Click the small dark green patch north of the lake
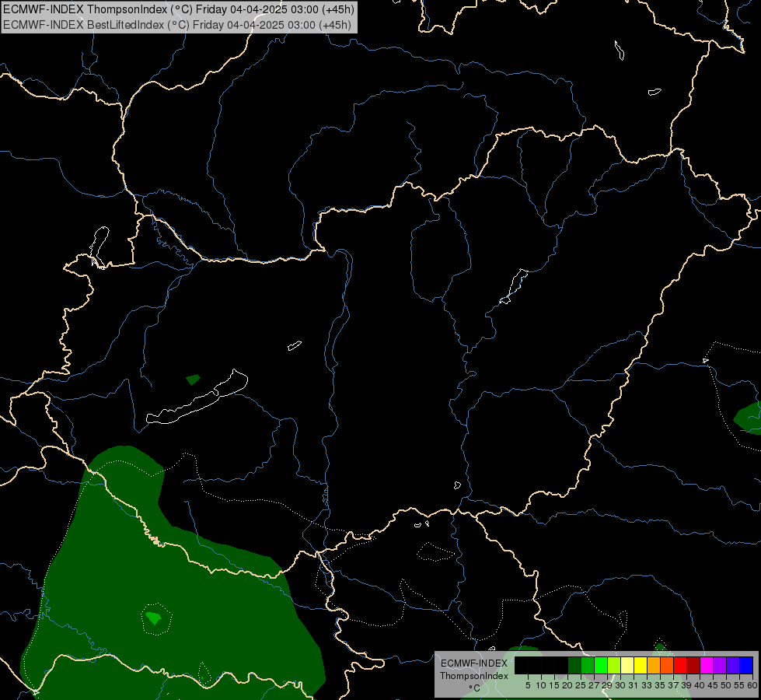Viewport: 761px width, 700px height. [193, 379]
